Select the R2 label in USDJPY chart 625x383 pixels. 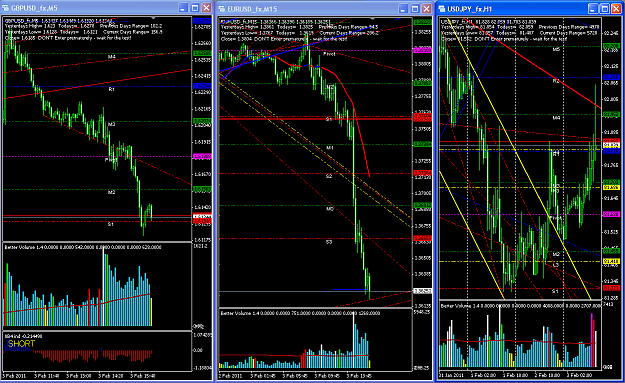pos(556,81)
